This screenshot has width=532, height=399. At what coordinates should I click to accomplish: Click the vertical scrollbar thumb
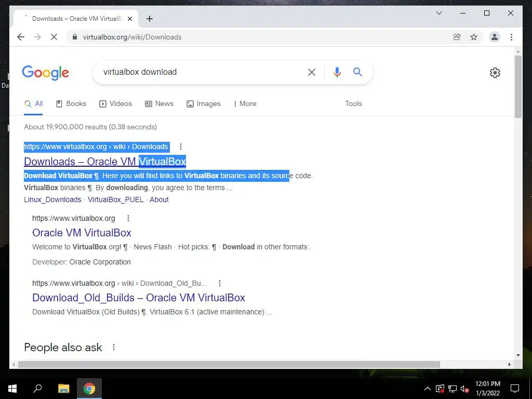pyautogui.click(x=518, y=87)
